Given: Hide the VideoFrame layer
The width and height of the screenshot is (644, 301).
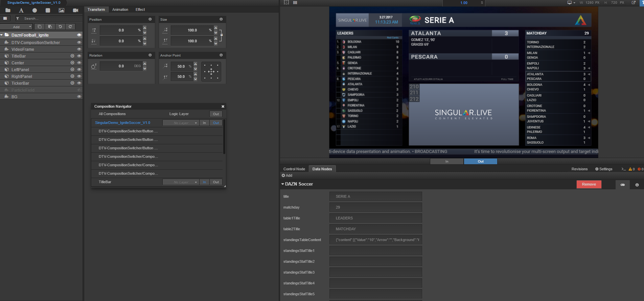Looking at the screenshot, I should coord(79,49).
